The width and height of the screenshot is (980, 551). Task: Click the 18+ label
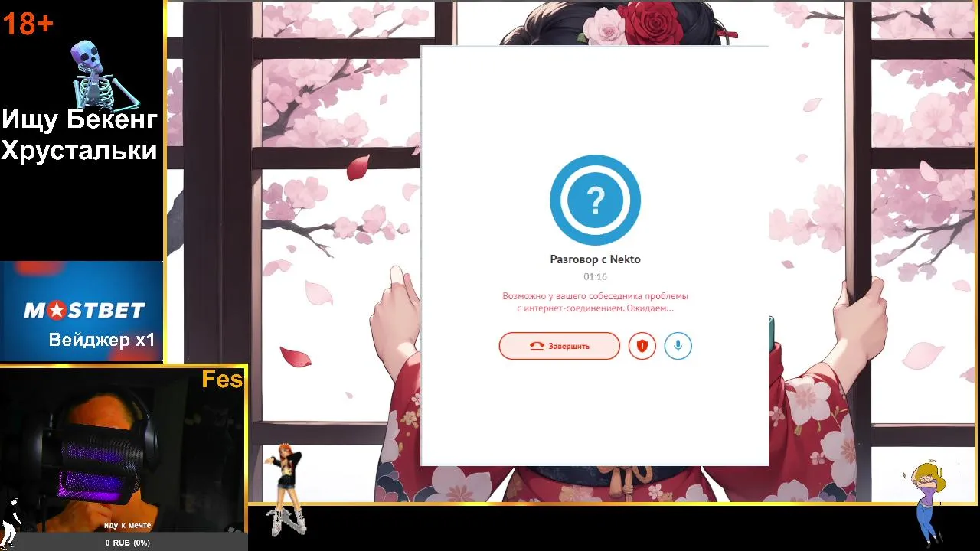coord(28,24)
